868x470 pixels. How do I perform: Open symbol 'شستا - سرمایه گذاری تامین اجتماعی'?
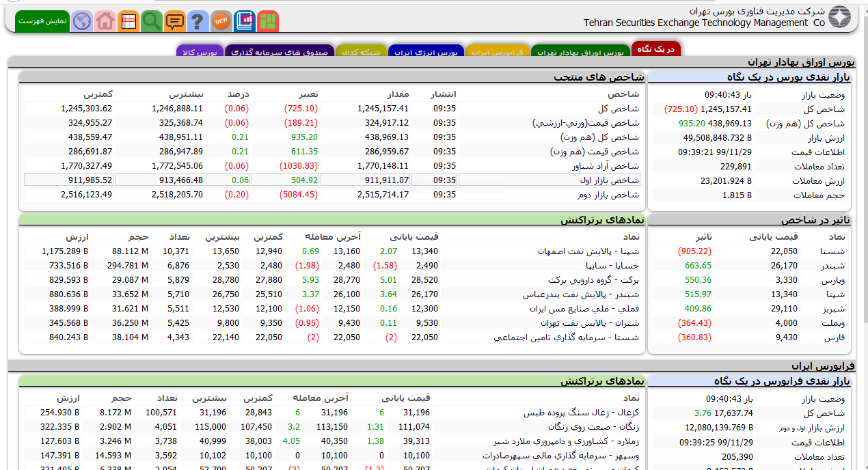coord(567,337)
